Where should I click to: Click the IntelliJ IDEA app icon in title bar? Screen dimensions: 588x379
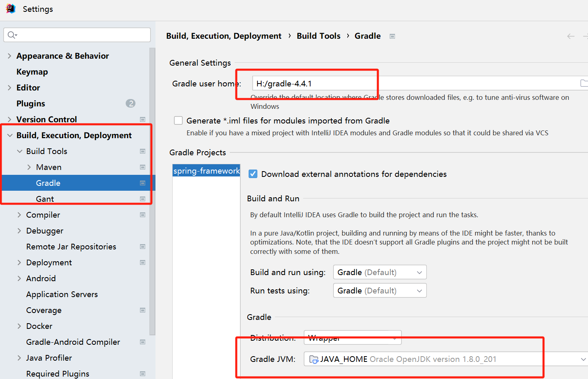click(x=11, y=9)
